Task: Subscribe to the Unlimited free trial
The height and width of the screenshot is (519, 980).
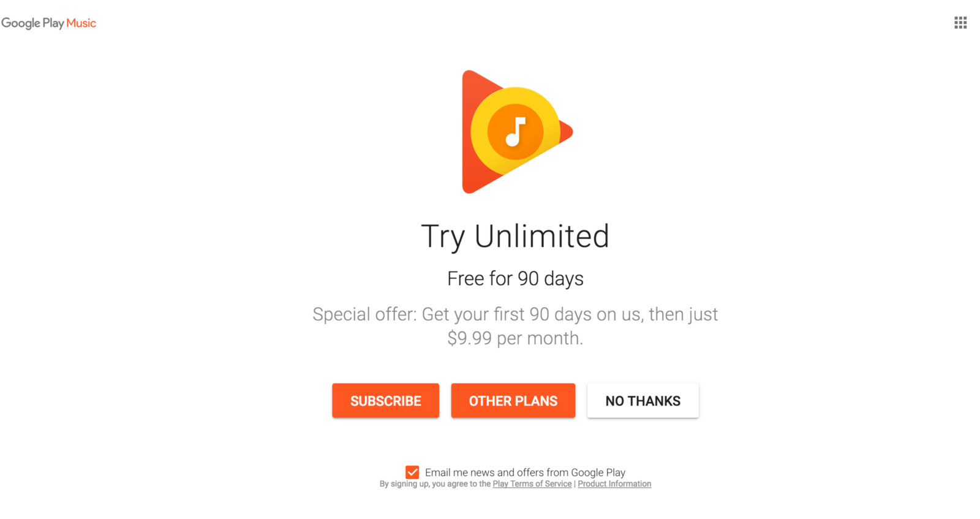Action: pyautogui.click(x=386, y=401)
